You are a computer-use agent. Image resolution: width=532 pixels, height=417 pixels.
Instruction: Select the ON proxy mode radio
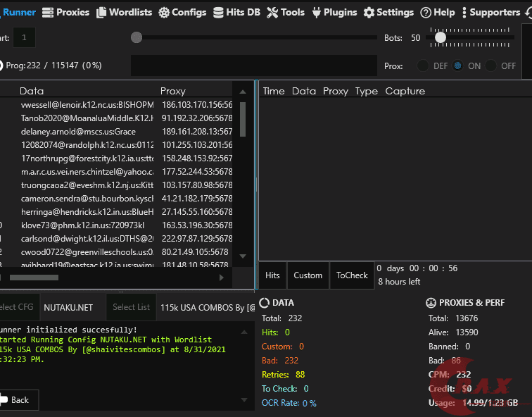point(457,66)
